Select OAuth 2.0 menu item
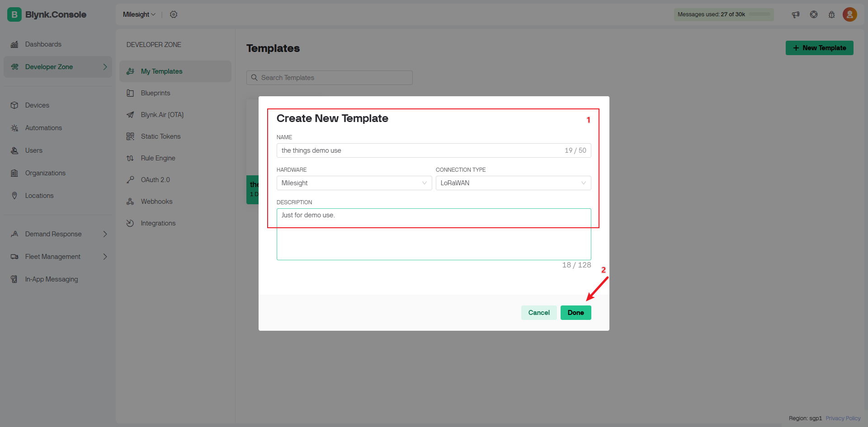This screenshot has height=427, width=868. (x=175, y=180)
